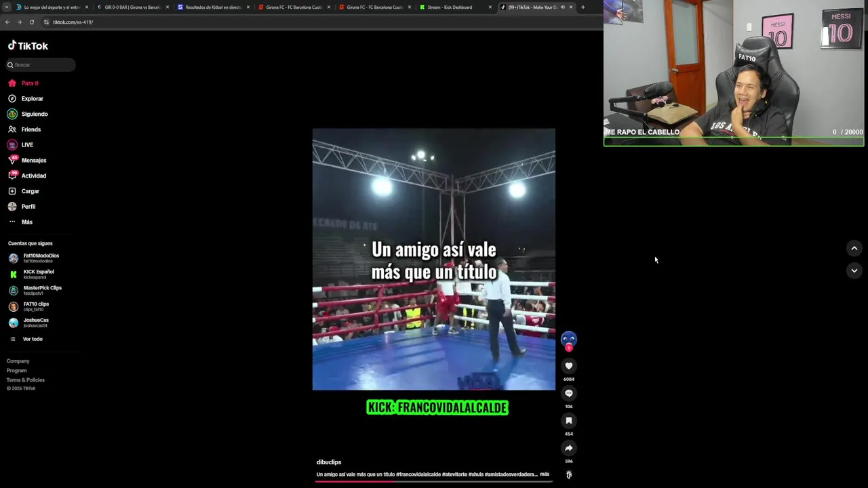Open a new browser tab
Viewport: 868px width, 488px height.
click(x=583, y=7)
